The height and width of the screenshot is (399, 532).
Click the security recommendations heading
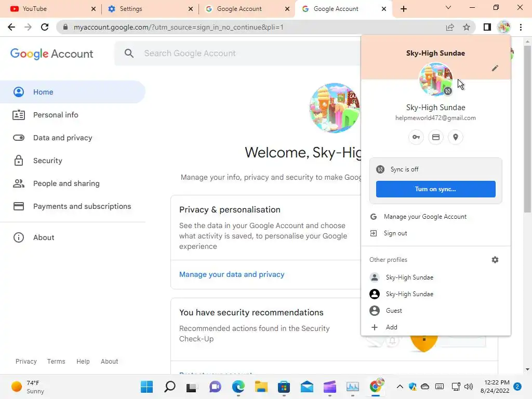tap(251, 312)
